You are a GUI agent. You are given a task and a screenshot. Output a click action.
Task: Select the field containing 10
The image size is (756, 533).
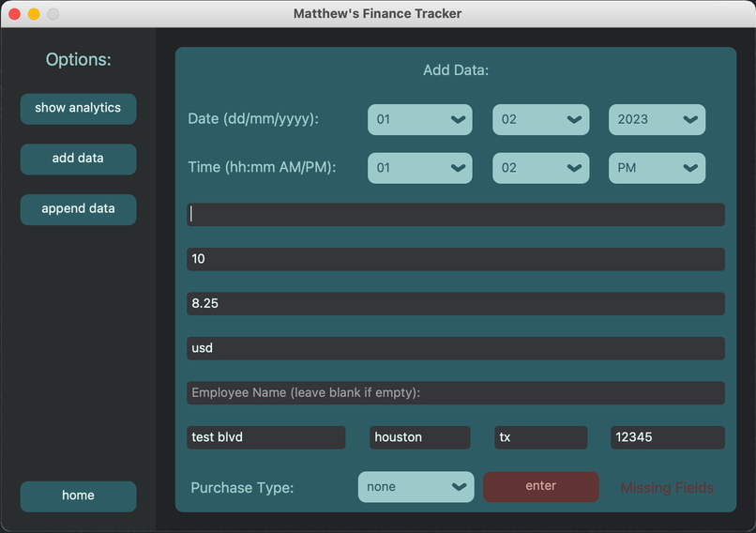click(456, 259)
